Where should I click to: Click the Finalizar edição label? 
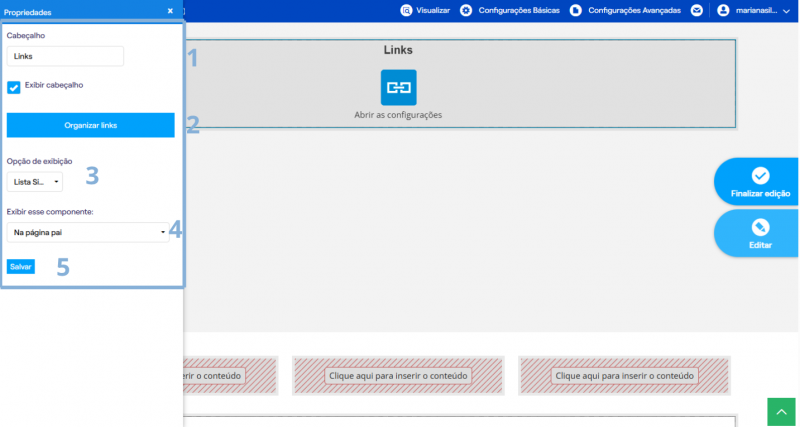(x=760, y=193)
